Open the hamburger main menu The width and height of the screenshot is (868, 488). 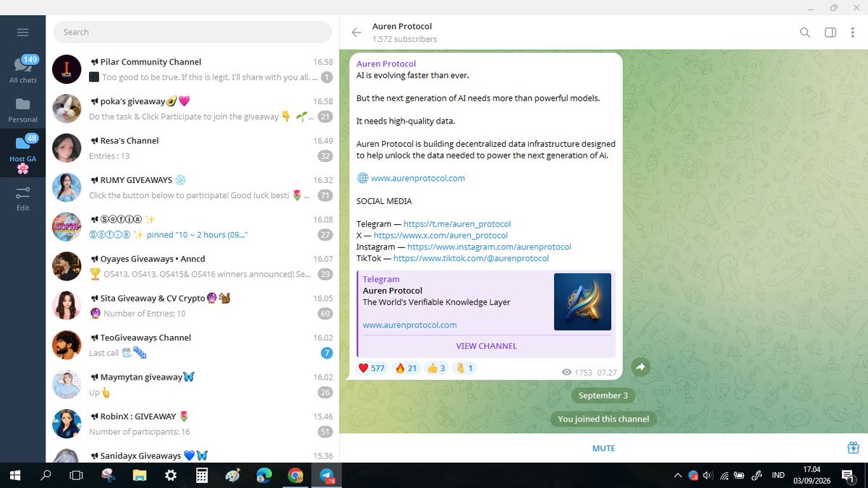22,33
